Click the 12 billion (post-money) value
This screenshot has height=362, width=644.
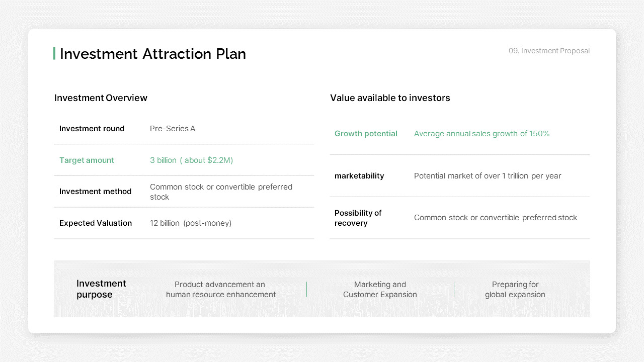(191, 223)
